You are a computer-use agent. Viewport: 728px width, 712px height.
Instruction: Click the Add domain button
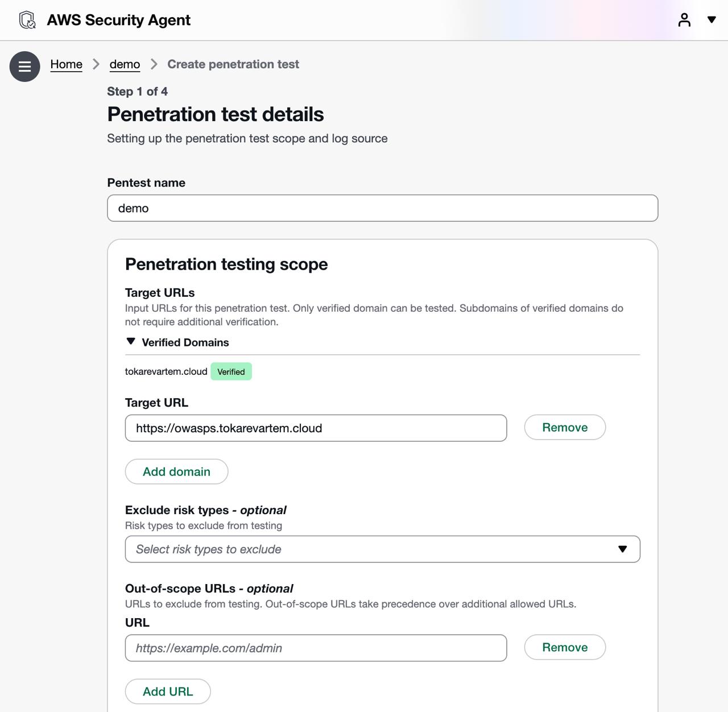coord(176,471)
